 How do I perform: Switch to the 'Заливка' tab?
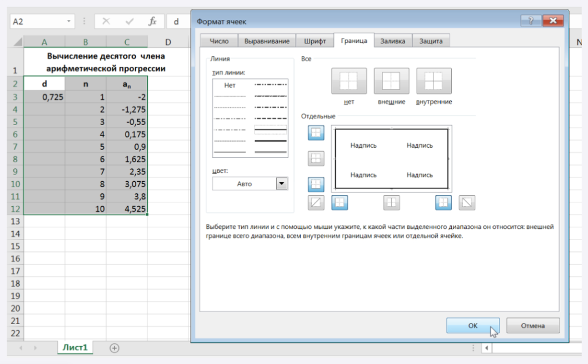pos(393,41)
